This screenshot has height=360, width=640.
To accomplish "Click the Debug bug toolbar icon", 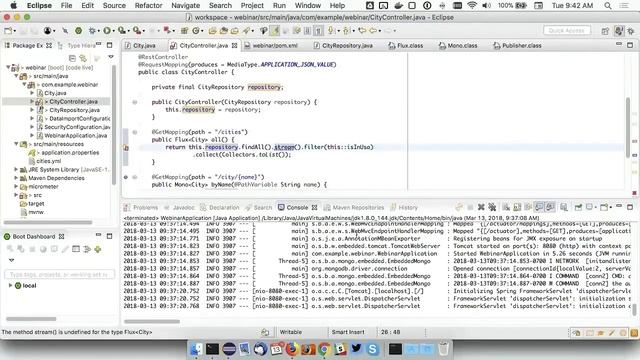I will tap(92, 31).
